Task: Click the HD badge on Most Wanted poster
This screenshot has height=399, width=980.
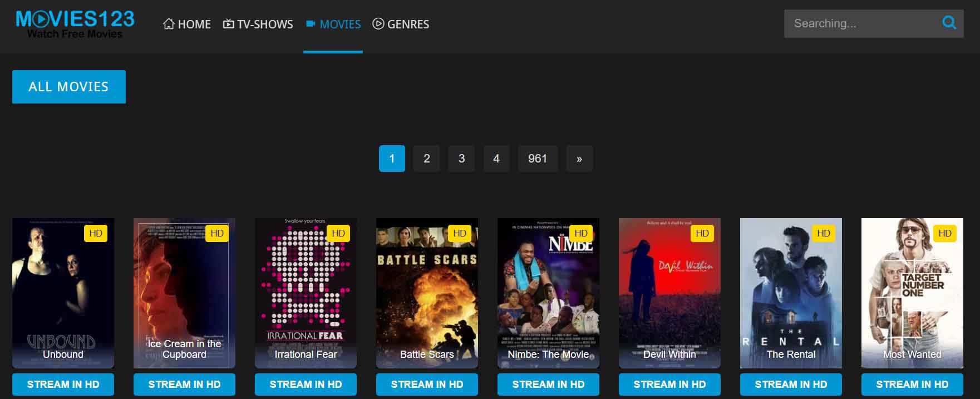Action: 945,233
